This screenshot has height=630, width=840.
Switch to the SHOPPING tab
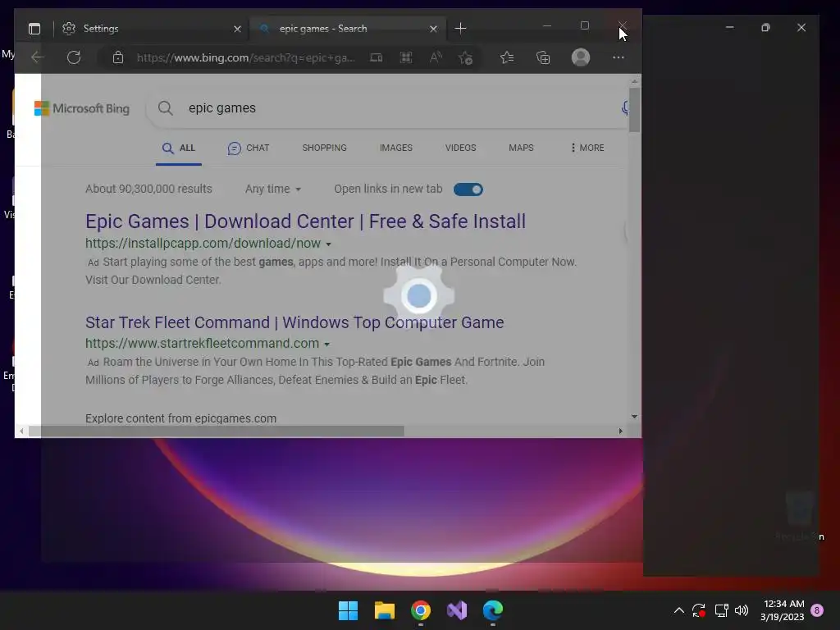[x=324, y=148]
